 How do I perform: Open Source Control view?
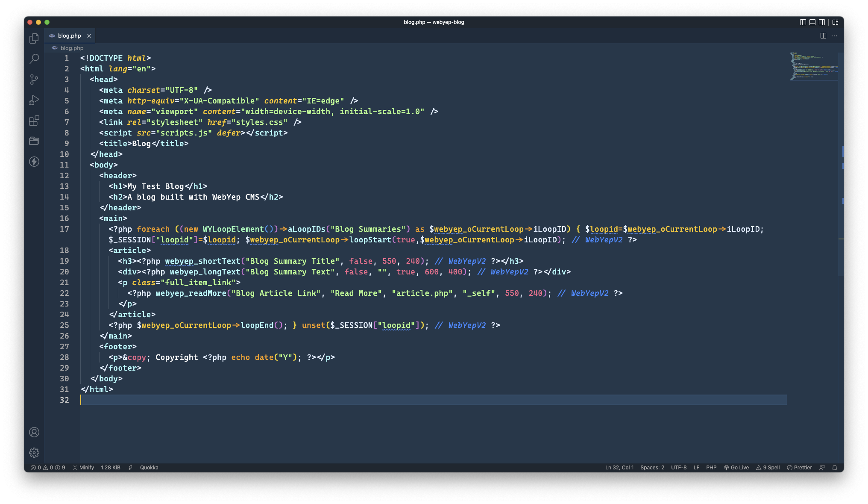click(34, 80)
